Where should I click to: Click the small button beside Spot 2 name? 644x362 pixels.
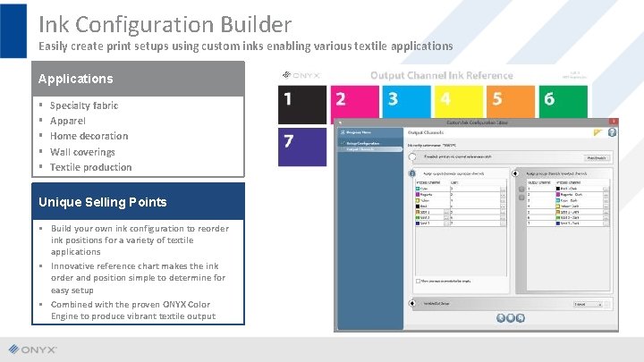click(446, 218)
